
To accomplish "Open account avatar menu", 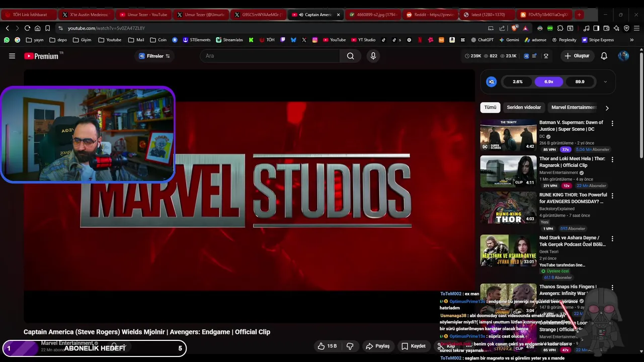I will click(x=623, y=56).
